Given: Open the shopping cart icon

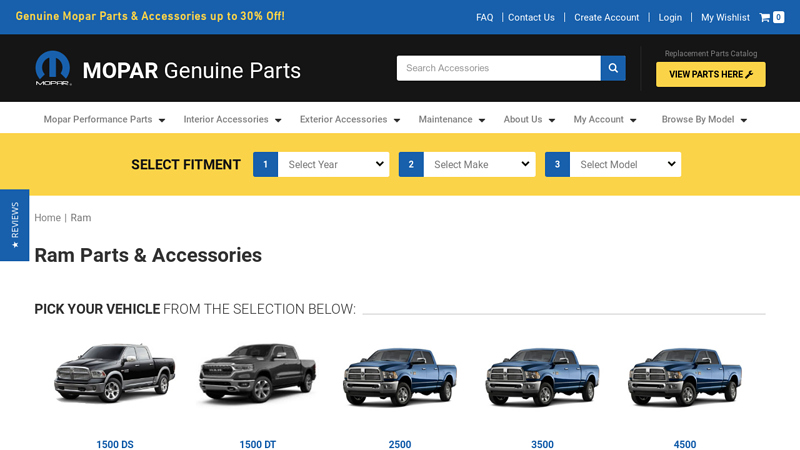Looking at the screenshot, I should coord(764,17).
